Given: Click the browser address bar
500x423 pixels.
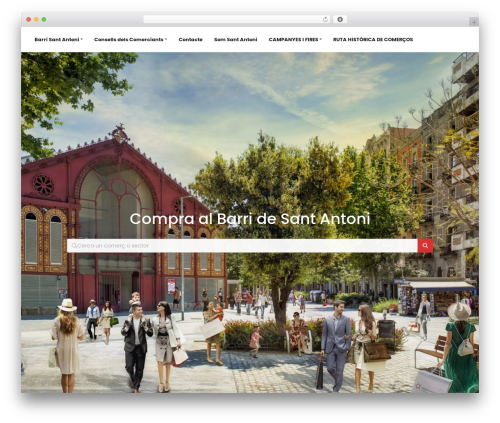Looking at the screenshot, I should [x=237, y=19].
